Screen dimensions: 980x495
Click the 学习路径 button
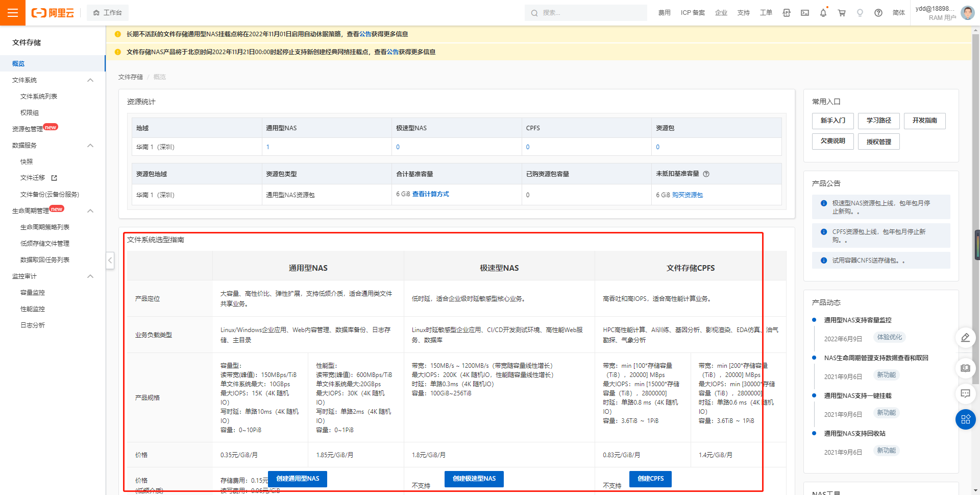tap(879, 121)
